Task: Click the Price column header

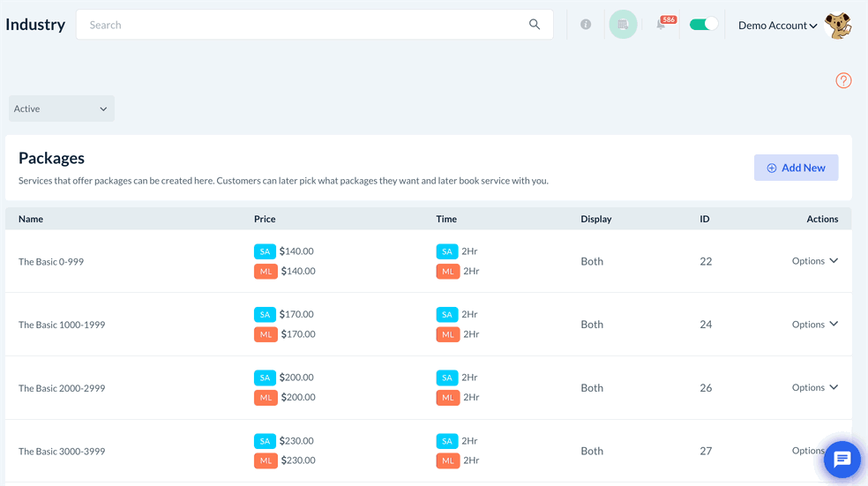Action: click(x=265, y=219)
